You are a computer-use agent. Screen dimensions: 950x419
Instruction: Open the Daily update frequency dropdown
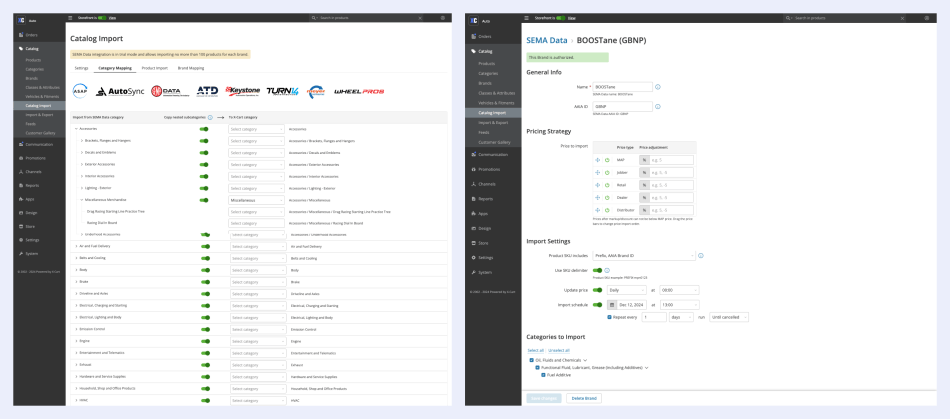pyautogui.click(x=626, y=290)
